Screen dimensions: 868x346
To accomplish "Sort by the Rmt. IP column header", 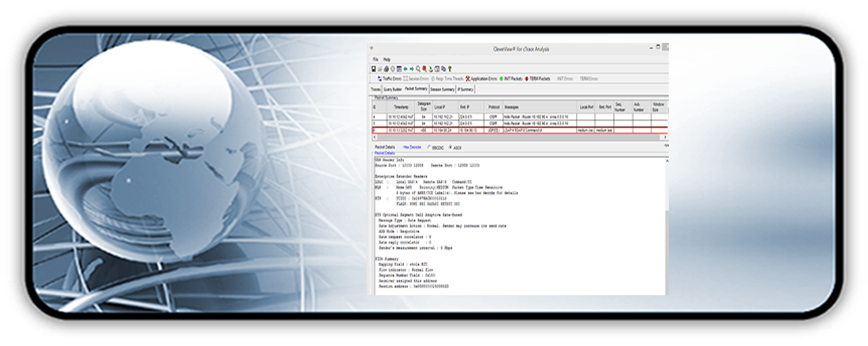I will click(471, 107).
